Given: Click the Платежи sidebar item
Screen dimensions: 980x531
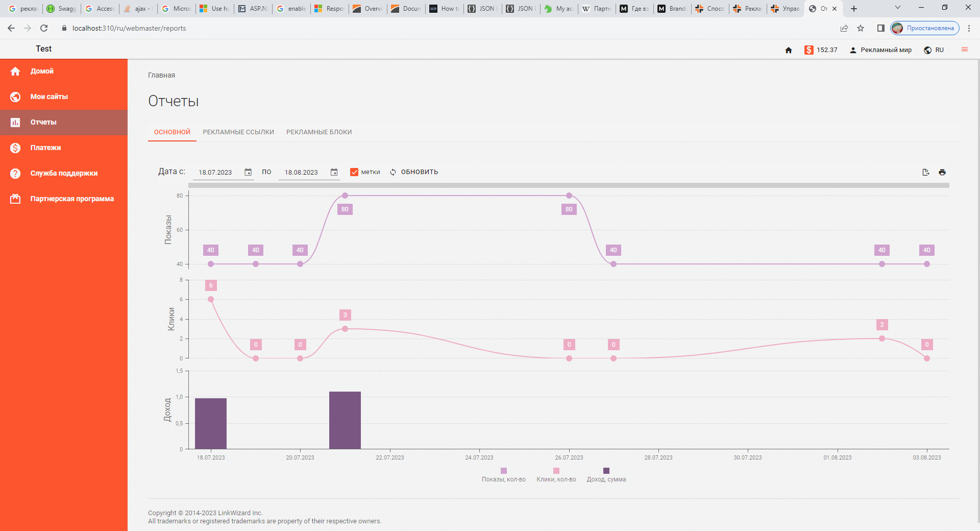Looking at the screenshot, I should (45, 148).
